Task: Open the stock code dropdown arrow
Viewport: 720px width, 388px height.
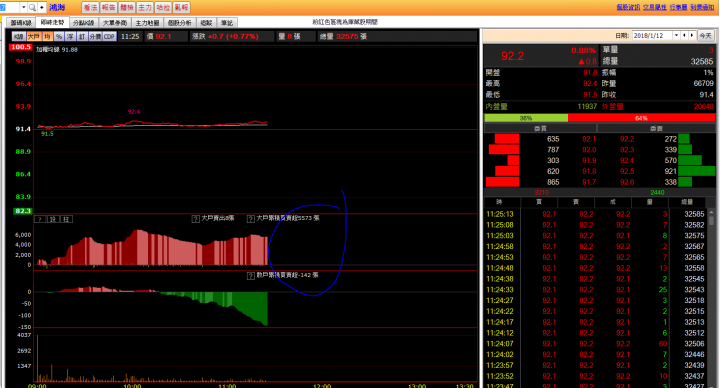Action: pyautogui.click(x=23, y=7)
